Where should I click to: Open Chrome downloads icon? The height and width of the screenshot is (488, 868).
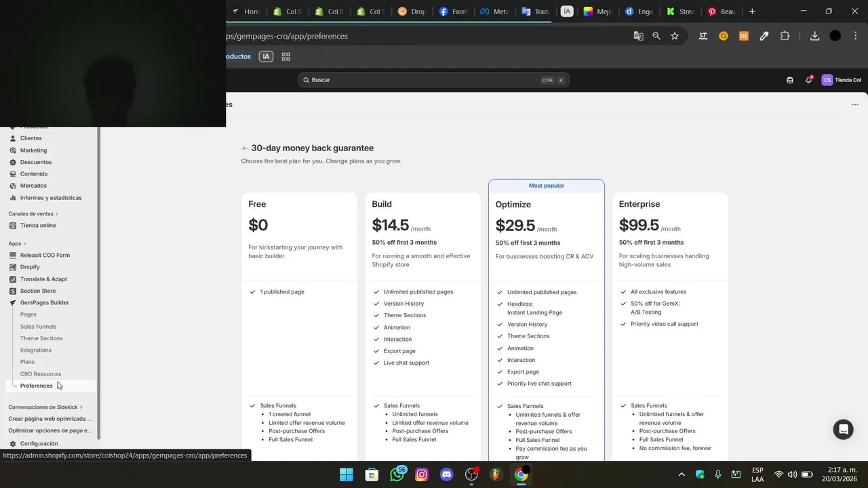[x=814, y=36]
